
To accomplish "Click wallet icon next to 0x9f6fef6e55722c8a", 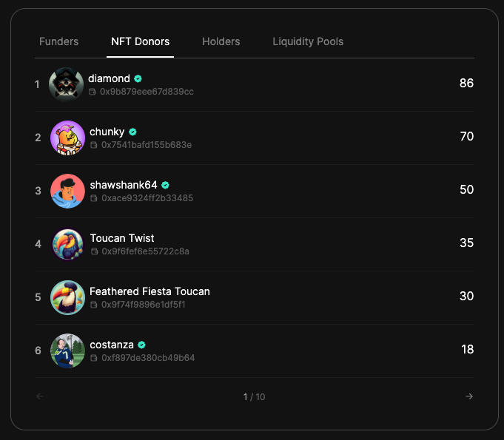I will pyautogui.click(x=94, y=251).
